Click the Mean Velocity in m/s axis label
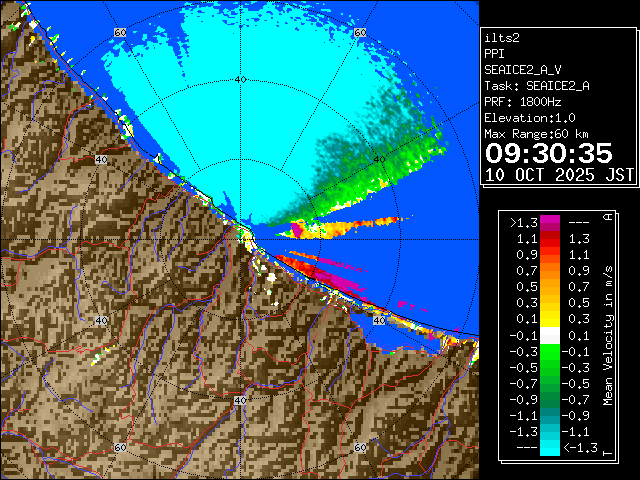This screenshot has height=480, width=640. pos(607,335)
